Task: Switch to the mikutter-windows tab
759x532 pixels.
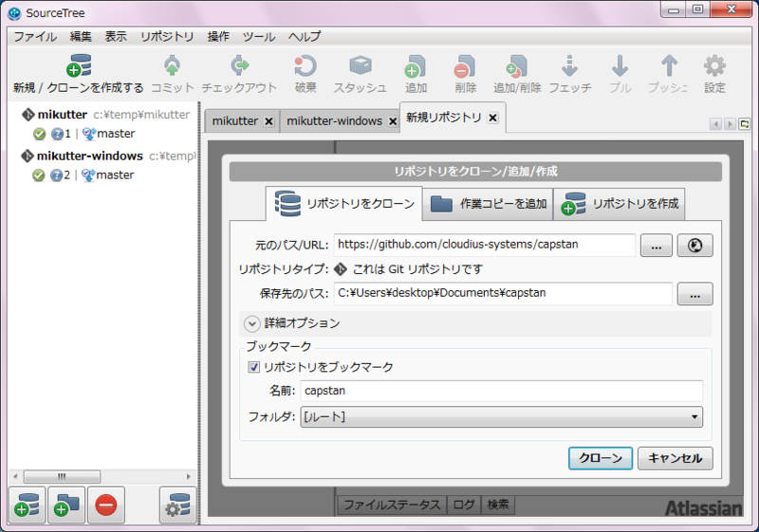Action: 335,121
